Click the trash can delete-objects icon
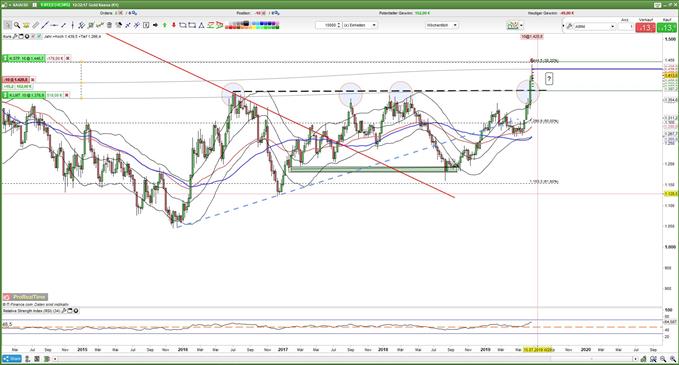Viewport: 679px width, 365px height. (109, 25)
